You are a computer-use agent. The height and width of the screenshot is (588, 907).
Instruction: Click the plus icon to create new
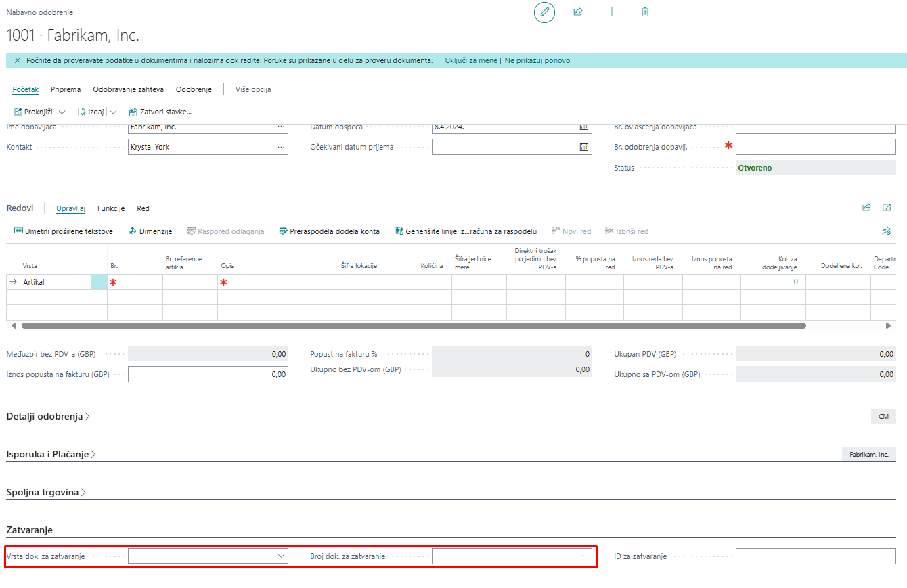[x=612, y=12]
